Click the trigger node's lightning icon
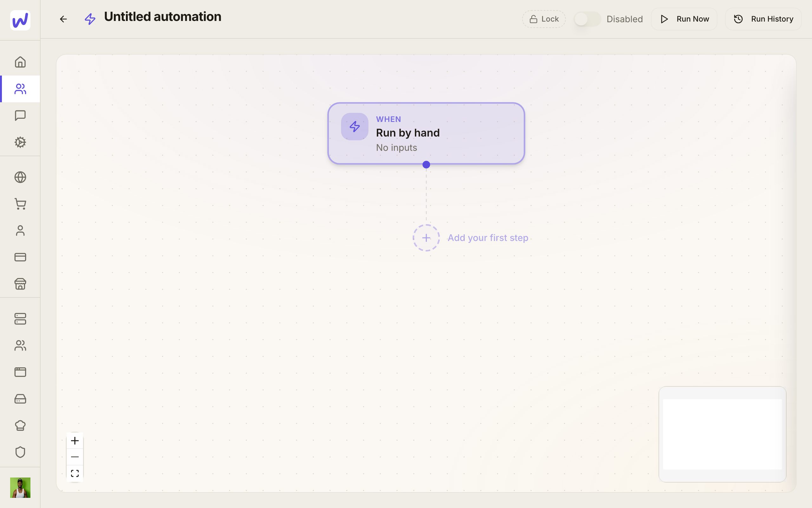 [355, 126]
